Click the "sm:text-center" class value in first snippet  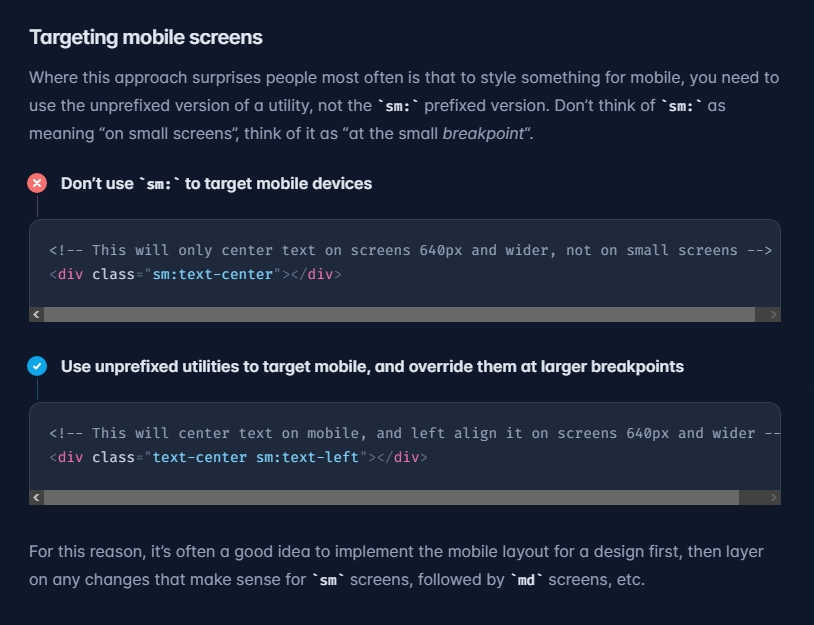[213, 274]
